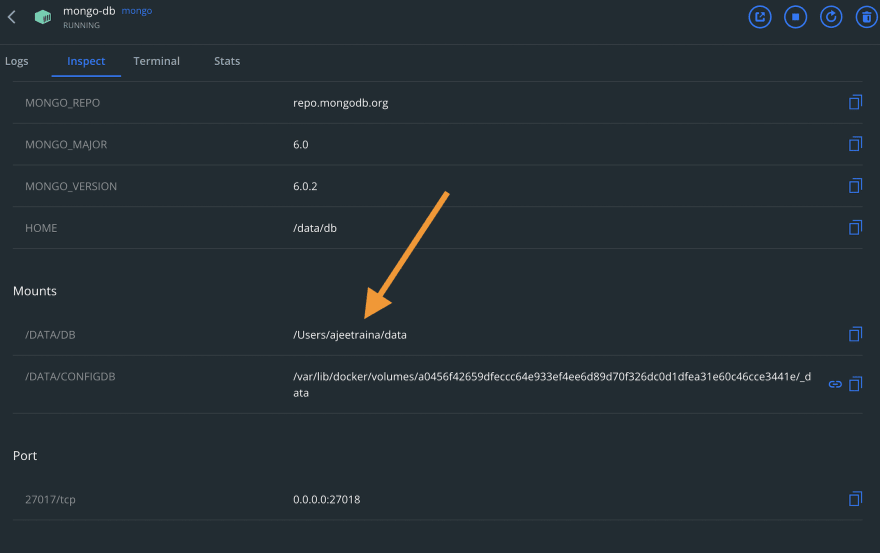Open the Terminal tab

coord(157,61)
